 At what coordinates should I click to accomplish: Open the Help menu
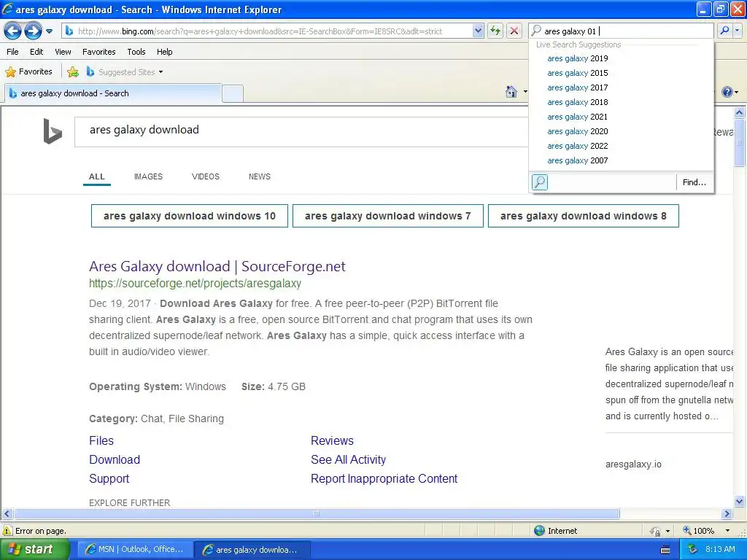coord(164,52)
